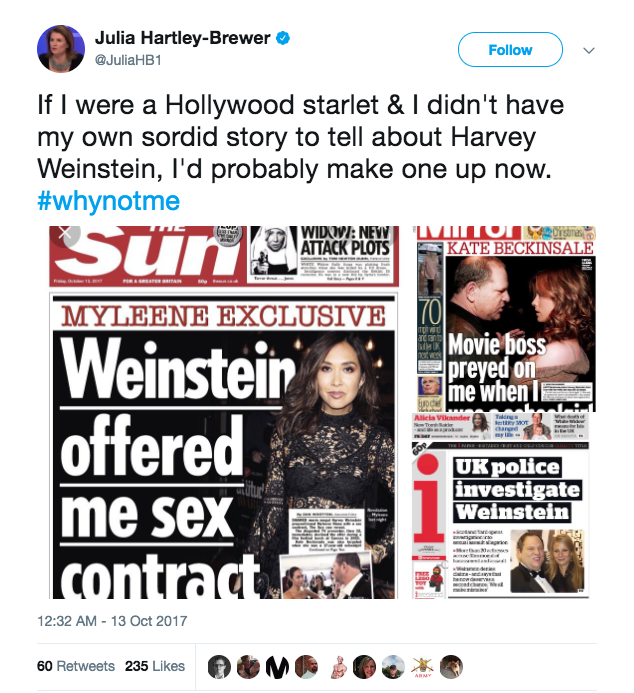Image resolution: width=634 pixels, height=693 pixels.
Task: Expand the tweet options chevron
Action: point(588,50)
